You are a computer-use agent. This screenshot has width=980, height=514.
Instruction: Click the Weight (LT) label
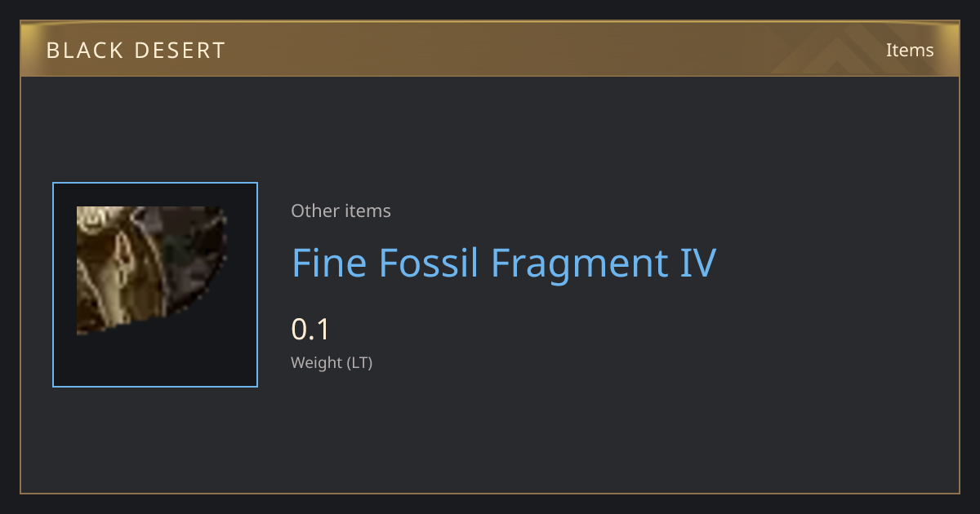pyautogui.click(x=332, y=362)
